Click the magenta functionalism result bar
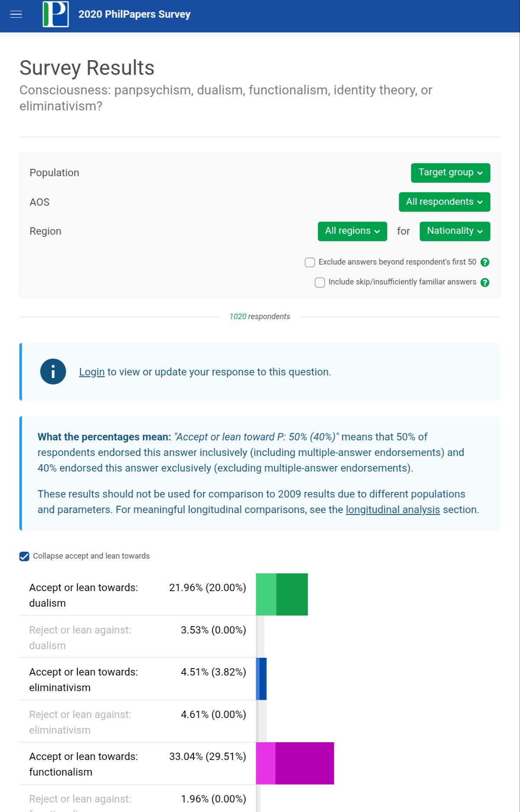 pyautogui.click(x=295, y=763)
